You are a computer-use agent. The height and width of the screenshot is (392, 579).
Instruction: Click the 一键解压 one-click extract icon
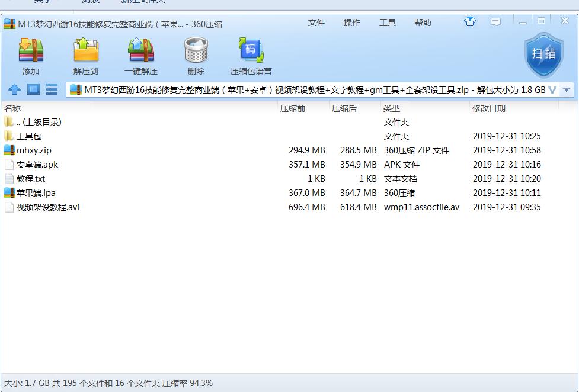[141, 52]
